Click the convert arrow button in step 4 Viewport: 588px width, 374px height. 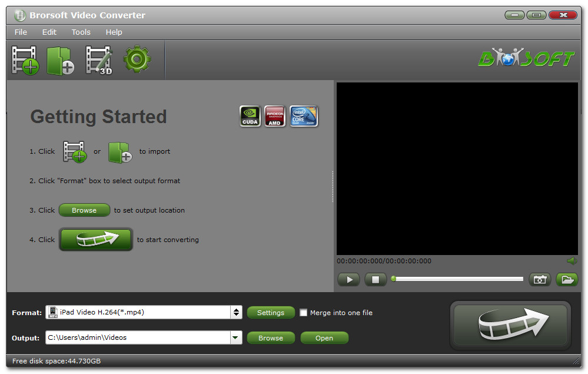(x=96, y=239)
